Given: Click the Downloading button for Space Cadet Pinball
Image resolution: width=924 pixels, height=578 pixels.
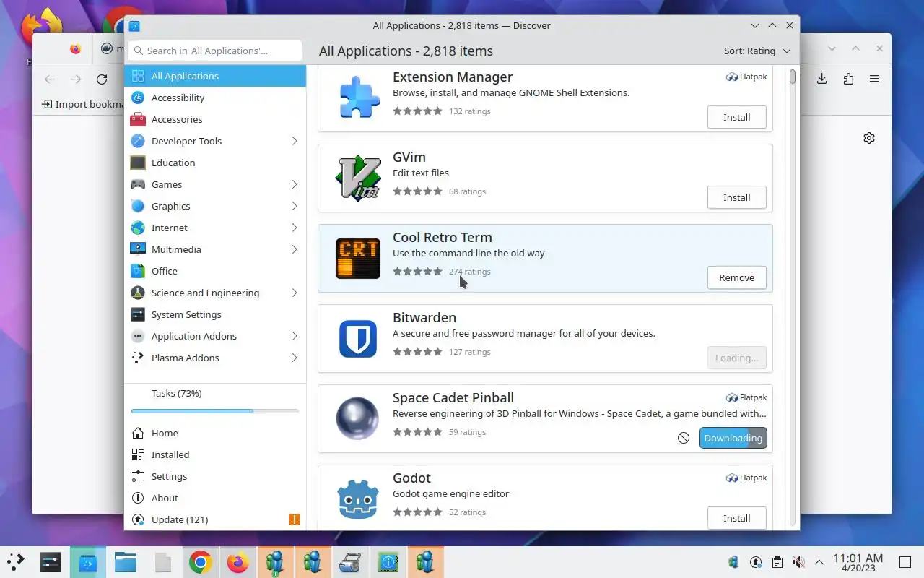Looking at the screenshot, I should (733, 438).
